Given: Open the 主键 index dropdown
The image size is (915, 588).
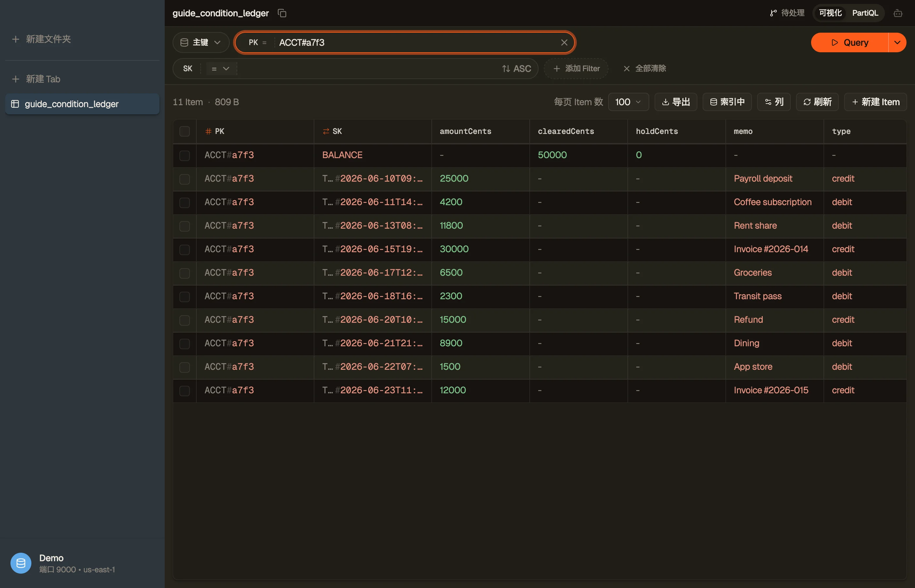Looking at the screenshot, I should coord(201,42).
